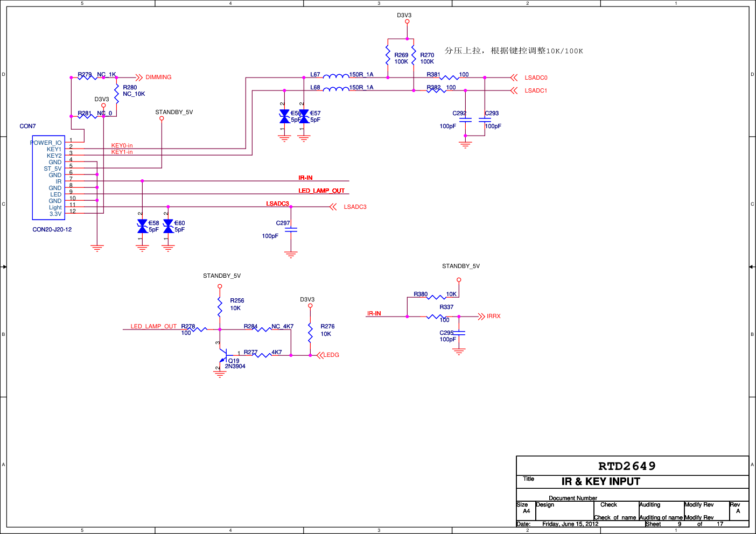Click the R337 resistor symbol
This screenshot has height=534, width=756.
tap(436, 317)
